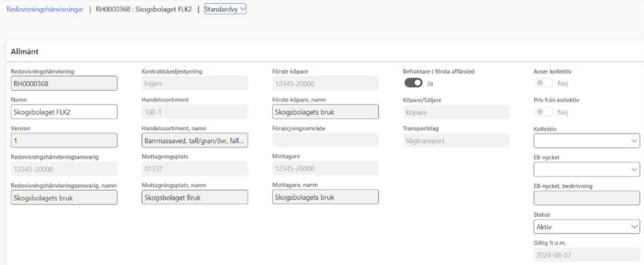This screenshot has width=644, height=265.
Task: Toggle the Pris från kollektiv switch
Action: 544,112
